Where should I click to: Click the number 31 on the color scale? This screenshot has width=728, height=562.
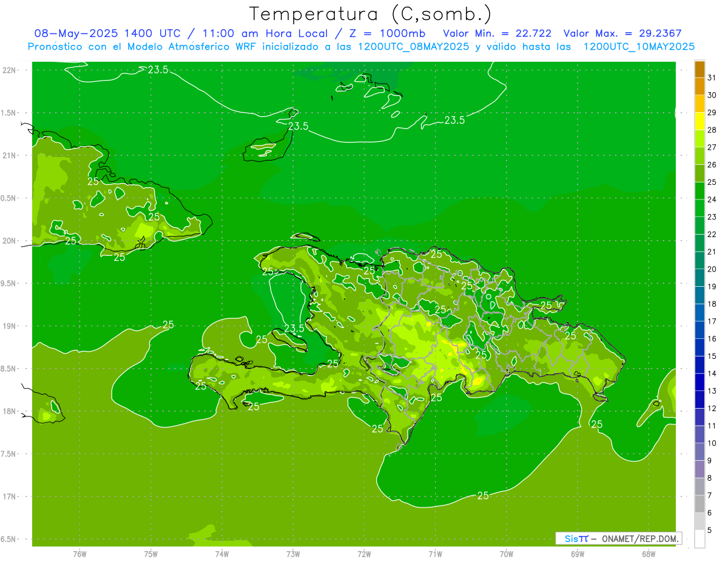(x=712, y=78)
